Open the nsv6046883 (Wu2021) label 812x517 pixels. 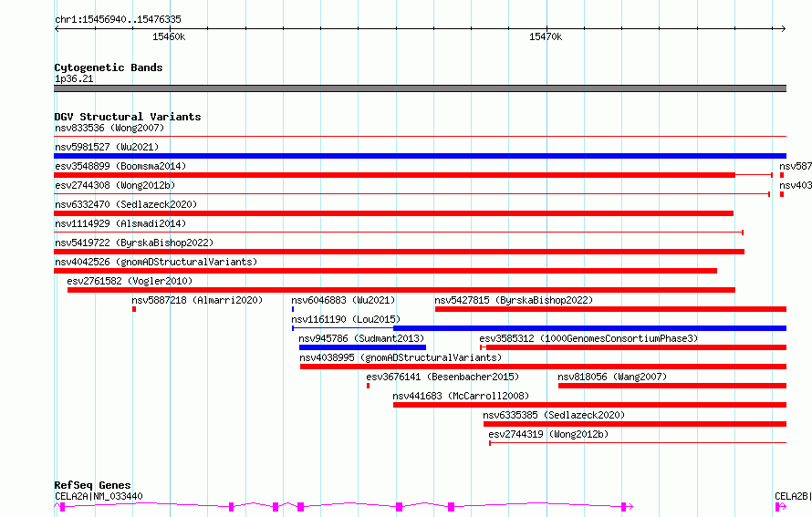click(x=343, y=300)
